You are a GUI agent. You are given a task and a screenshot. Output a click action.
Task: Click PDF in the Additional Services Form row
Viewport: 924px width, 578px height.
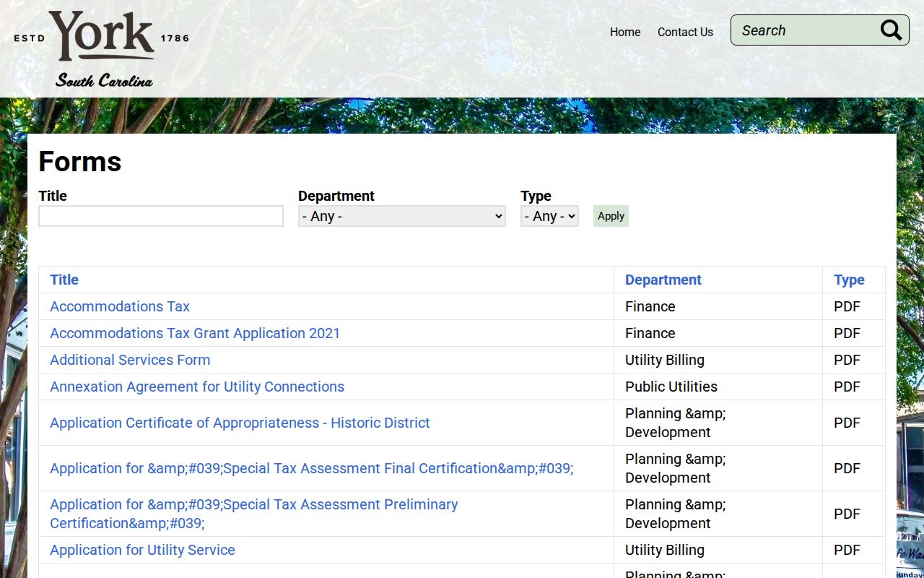tap(847, 360)
